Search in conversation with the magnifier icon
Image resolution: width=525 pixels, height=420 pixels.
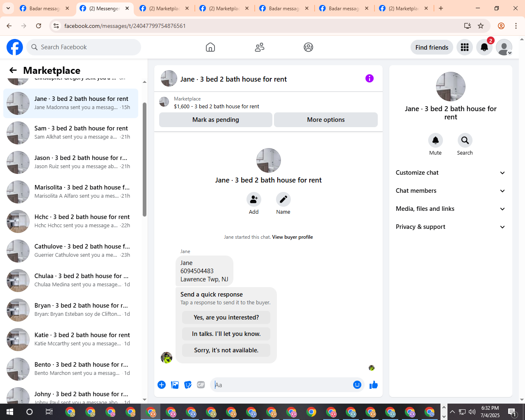(x=465, y=140)
